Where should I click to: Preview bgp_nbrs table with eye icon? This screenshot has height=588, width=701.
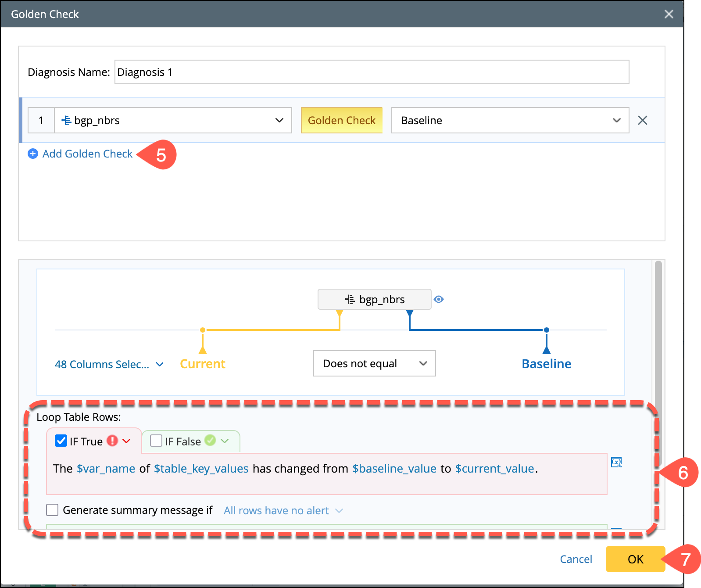click(439, 299)
